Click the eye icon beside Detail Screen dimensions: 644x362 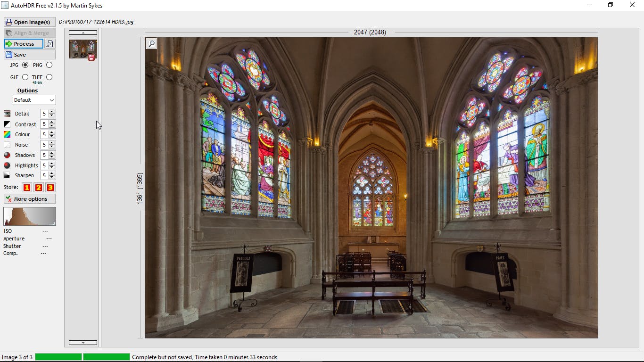coord(7,114)
